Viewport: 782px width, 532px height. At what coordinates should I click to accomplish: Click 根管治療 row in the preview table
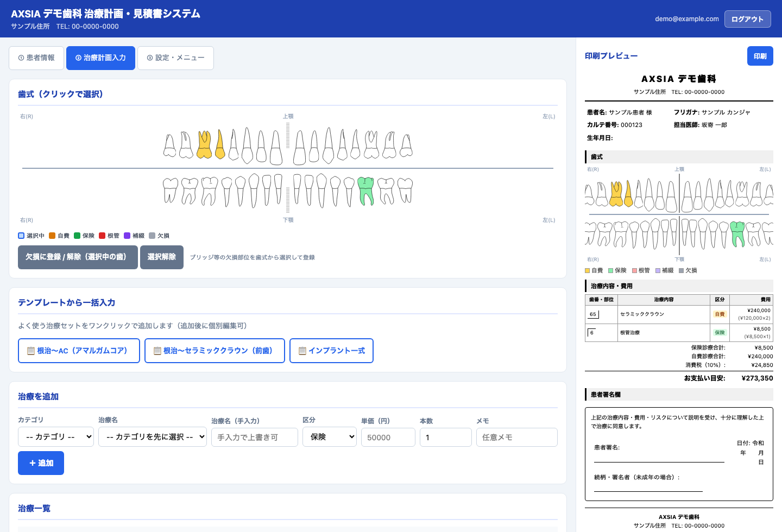point(679,333)
